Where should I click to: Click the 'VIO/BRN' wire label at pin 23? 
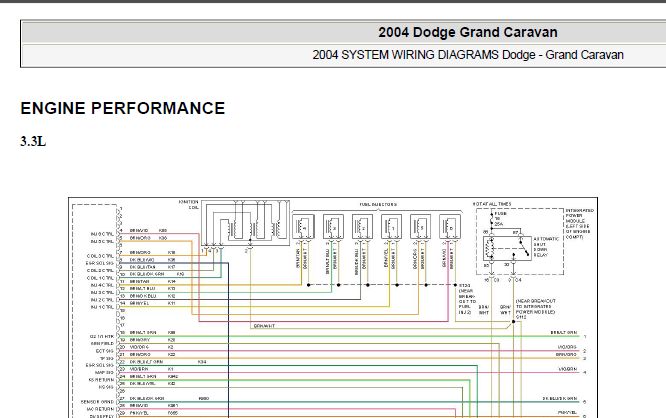pos(138,369)
